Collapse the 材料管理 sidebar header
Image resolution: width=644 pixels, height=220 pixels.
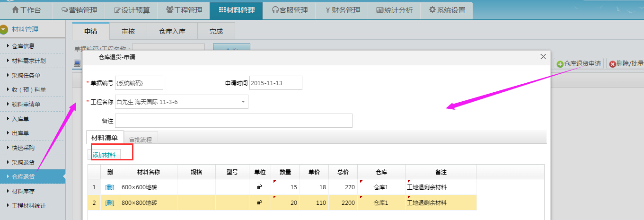[x=5, y=30]
